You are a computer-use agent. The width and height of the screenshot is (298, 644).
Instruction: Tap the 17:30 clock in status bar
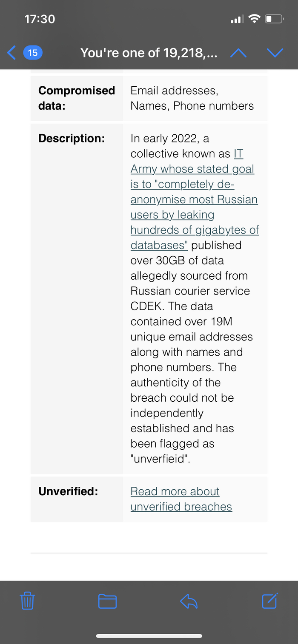tap(40, 19)
